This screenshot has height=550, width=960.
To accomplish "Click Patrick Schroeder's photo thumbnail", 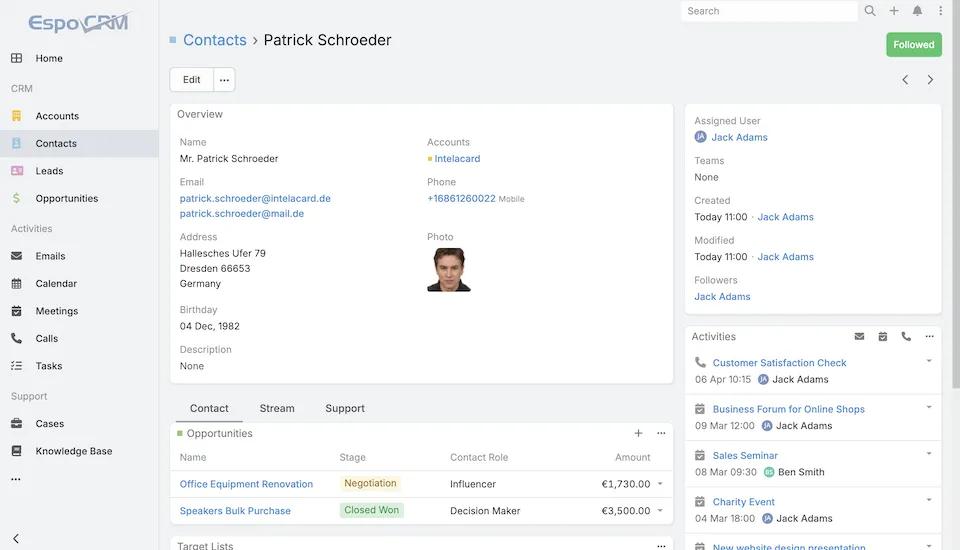I will [x=448, y=270].
